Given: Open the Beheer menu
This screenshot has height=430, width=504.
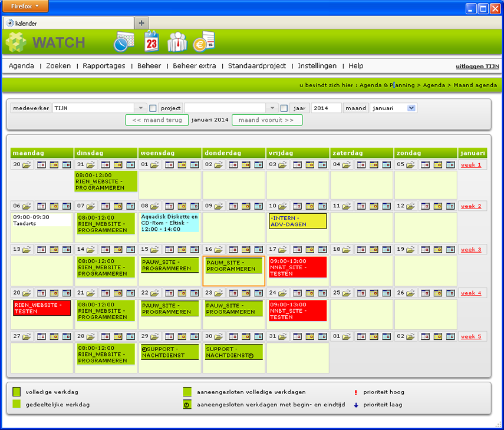Looking at the screenshot, I should pos(149,66).
